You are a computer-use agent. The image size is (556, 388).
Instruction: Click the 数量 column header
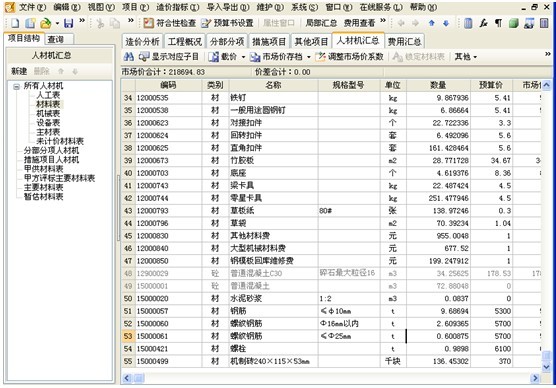click(x=438, y=85)
